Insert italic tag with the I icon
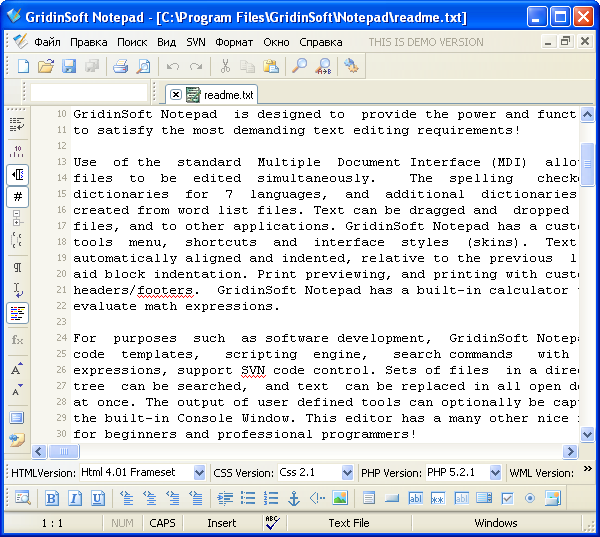 tap(75, 498)
